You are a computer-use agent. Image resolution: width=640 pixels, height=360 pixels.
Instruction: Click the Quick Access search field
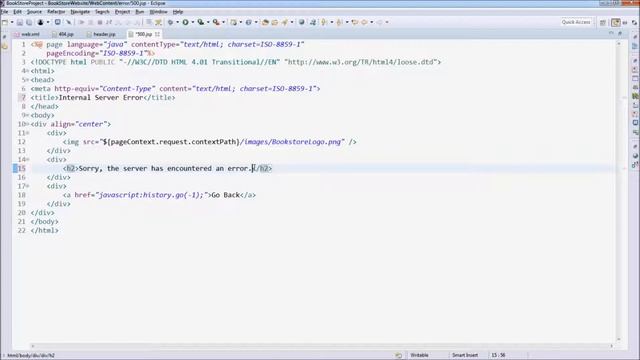[x=576, y=22]
